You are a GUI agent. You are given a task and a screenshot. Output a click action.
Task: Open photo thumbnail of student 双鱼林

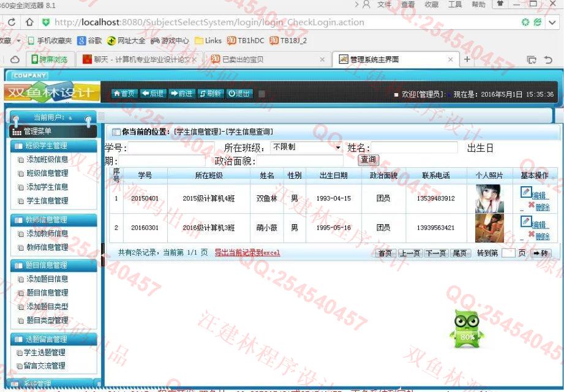tap(488, 198)
